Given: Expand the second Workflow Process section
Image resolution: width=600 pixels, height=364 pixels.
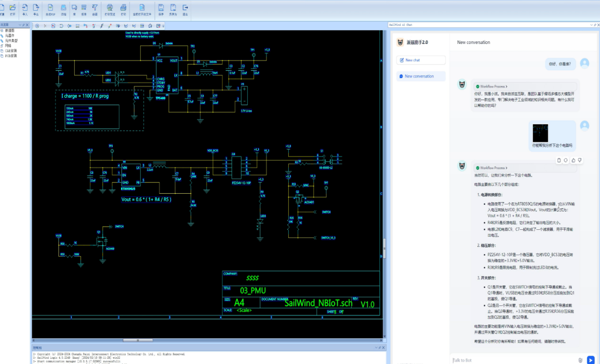Looking at the screenshot, I should (x=493, y=168).
